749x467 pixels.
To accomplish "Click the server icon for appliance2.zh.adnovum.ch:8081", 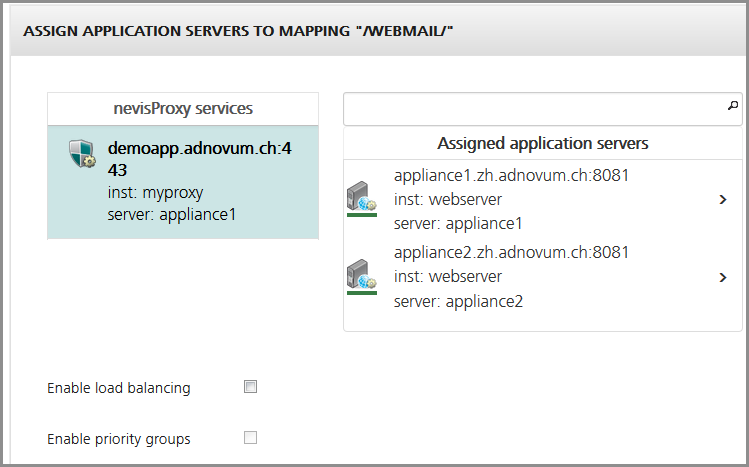I will (362, 276).
